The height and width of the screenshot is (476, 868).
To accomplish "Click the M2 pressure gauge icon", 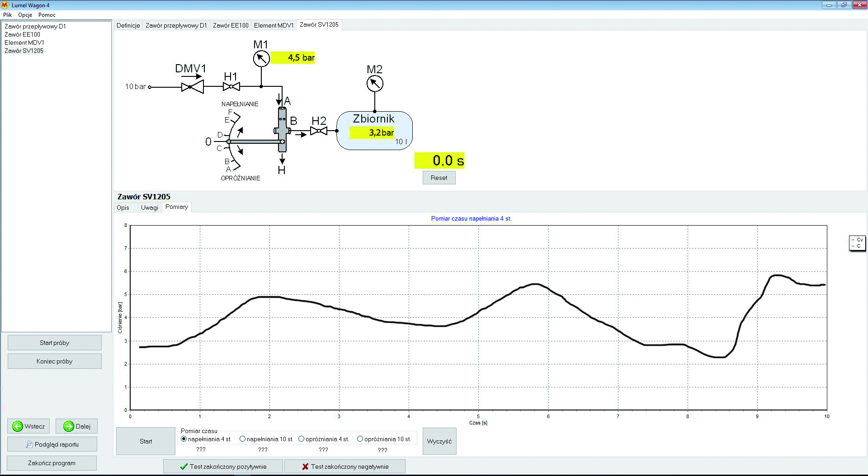I will pyautogui.click(x=374, y=83).
